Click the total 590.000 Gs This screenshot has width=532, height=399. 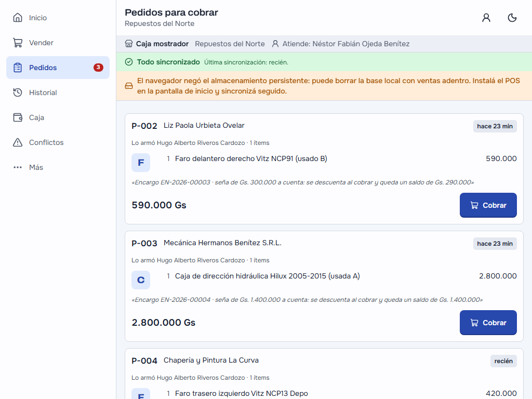coord(159,205)
